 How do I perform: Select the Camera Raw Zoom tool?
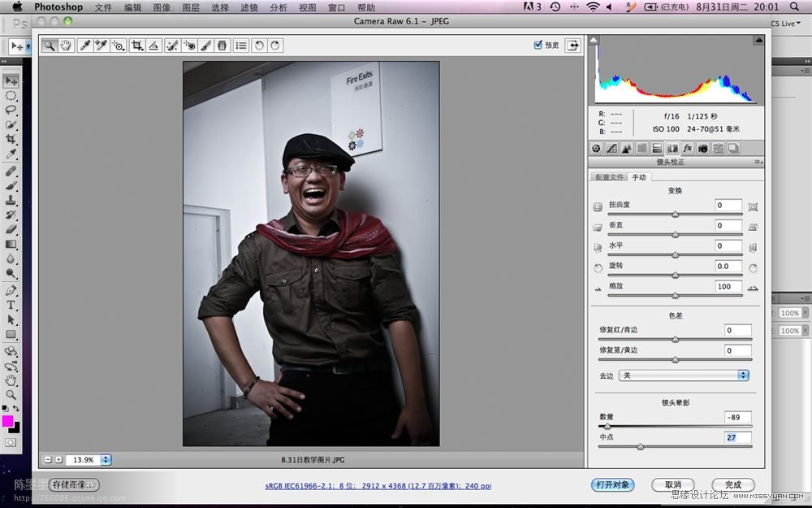point(50,46)
